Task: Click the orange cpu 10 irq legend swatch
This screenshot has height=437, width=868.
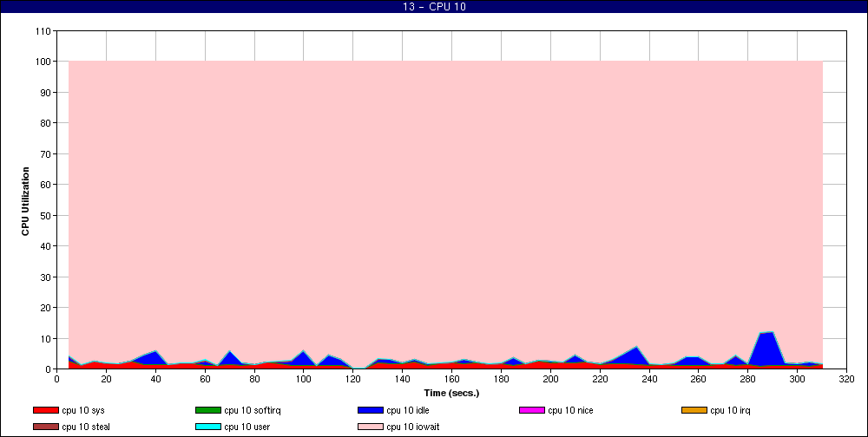Action: tap(694, 410)
